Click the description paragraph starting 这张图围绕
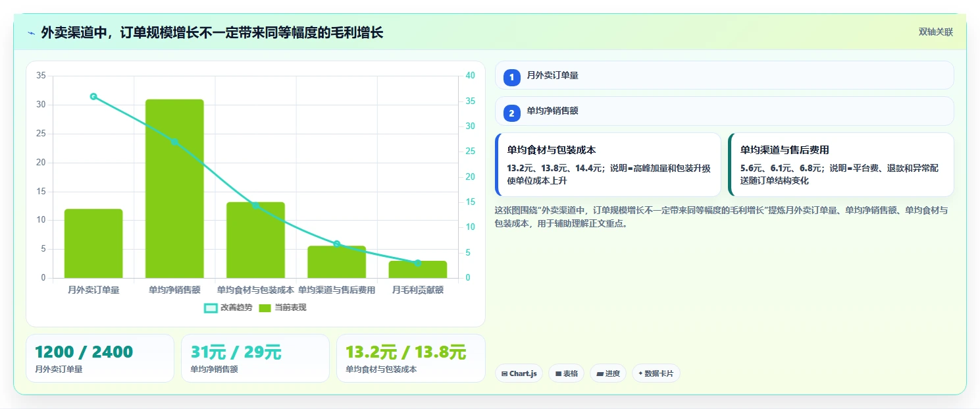The width and height of the screenshot is (980, 409). pos(721,217)
